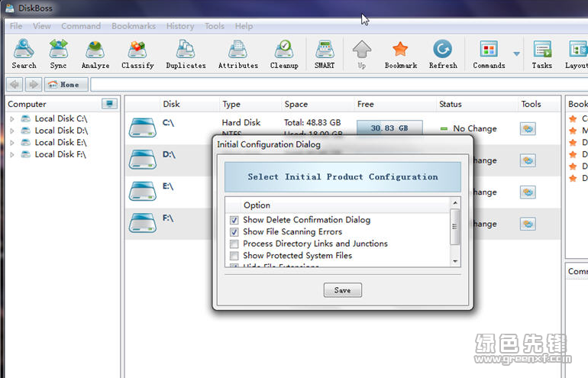
Task: Open tools icon for C:\ row
Action: (x=528, y=128)
